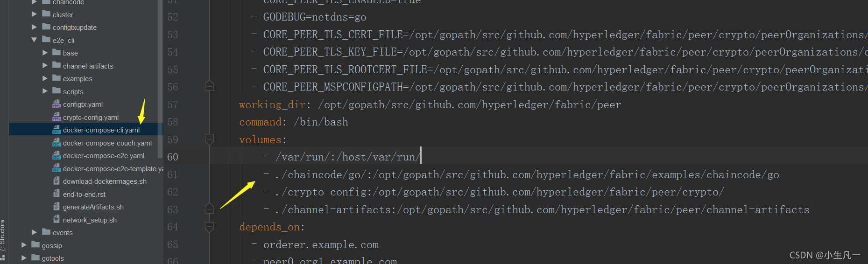The height and width of the screenshot is (264, 868).
Task: Click the generateArtifacts.sh file icon
Action: point(56,207)
